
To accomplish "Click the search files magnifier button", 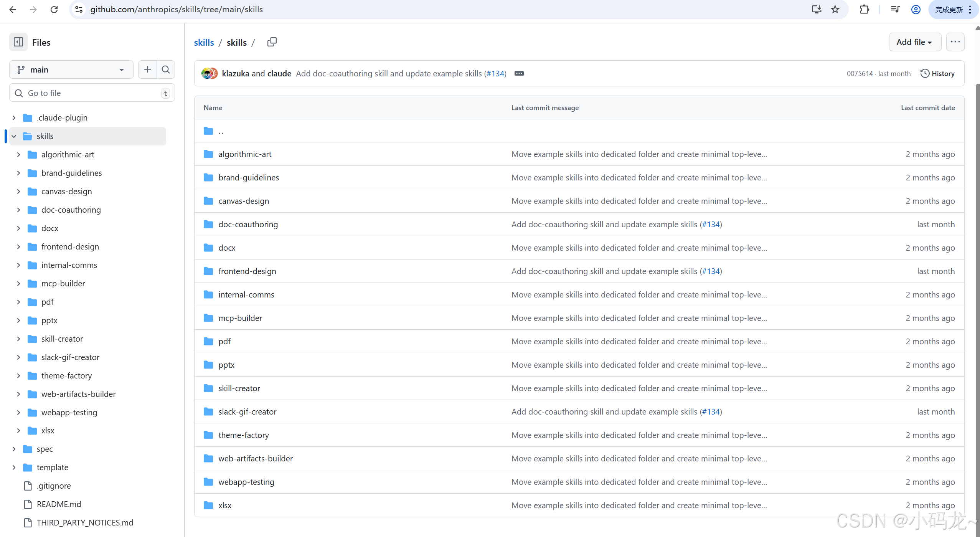I will 166,69.
